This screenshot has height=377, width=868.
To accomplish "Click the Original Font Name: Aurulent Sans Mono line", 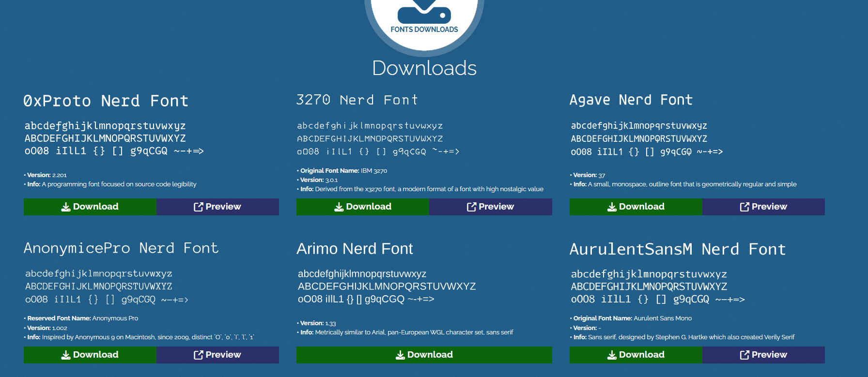I will coord(631,318).
